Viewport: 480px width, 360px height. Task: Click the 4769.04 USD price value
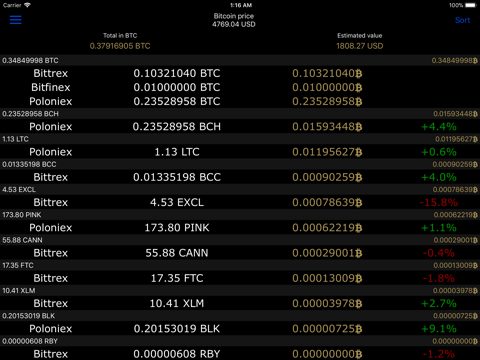coord(234,24)
